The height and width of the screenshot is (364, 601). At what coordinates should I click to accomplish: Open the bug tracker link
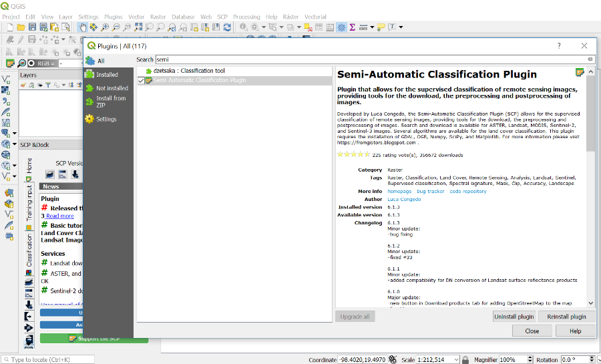[431, 191]
